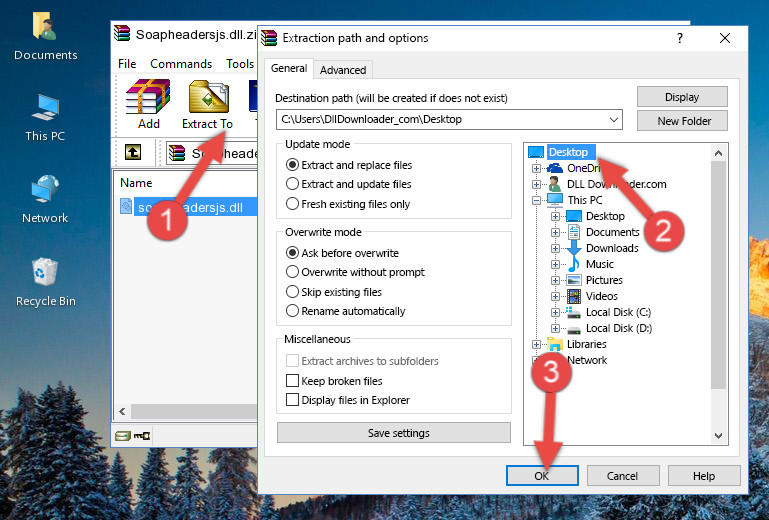The height and width of the screenshot is (520, 769).
Task: Open the Tools menu in WinRAR
Action: (x=240, y=64)
